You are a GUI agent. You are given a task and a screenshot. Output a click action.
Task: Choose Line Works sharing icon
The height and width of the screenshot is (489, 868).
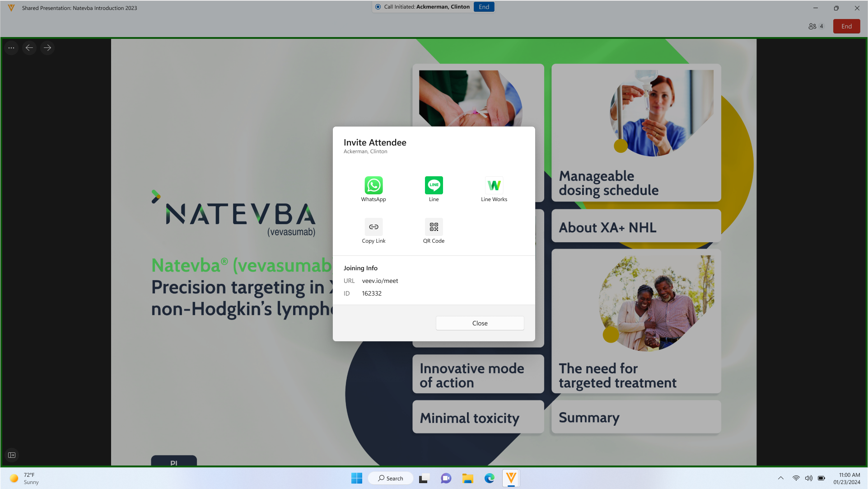494,185
